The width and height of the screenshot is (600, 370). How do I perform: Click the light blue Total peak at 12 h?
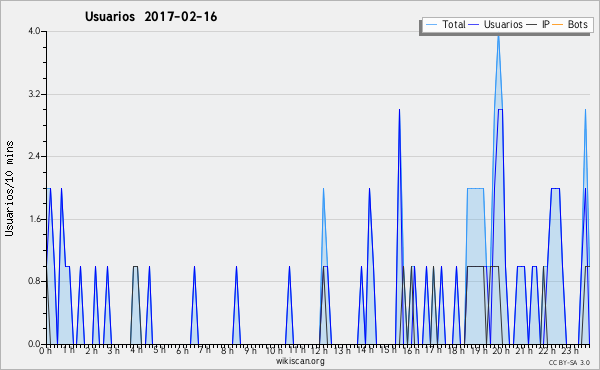pos(323,189)
